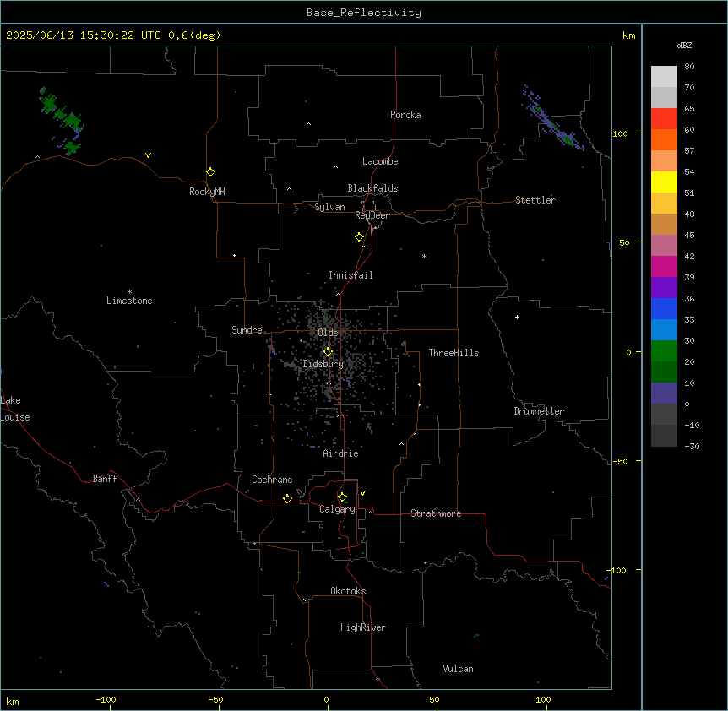728x711 pixels.
Task: Select the Sundre label
Action: [247, 330]
